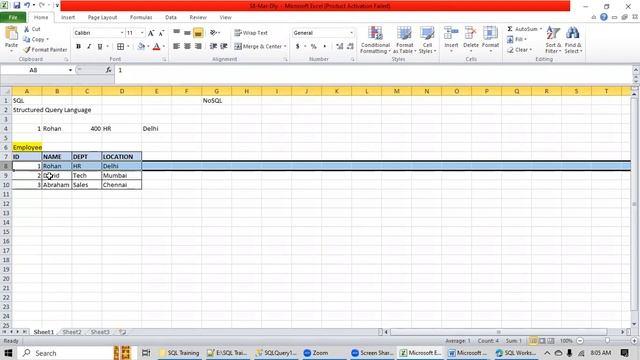Click the Decrease Indent icon
The height and width of the screenshot is (360, 640).
[213, 47]
